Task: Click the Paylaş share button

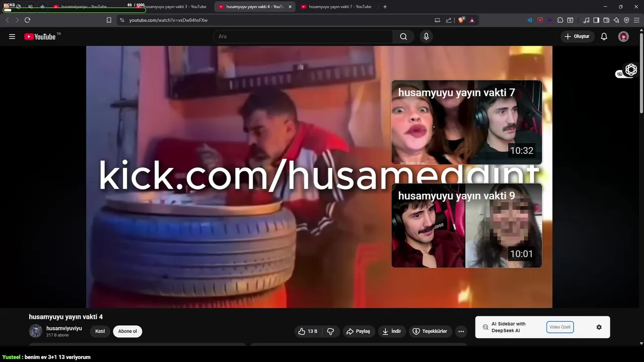Action: 358,331
